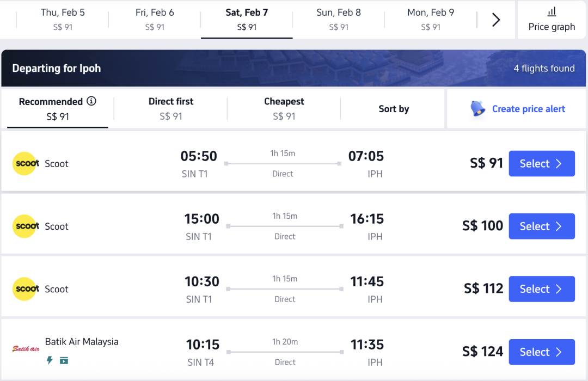Select the S$ 124 Batik Air flight
Screen dimensions: 588x381
click(x=541, y=352)
